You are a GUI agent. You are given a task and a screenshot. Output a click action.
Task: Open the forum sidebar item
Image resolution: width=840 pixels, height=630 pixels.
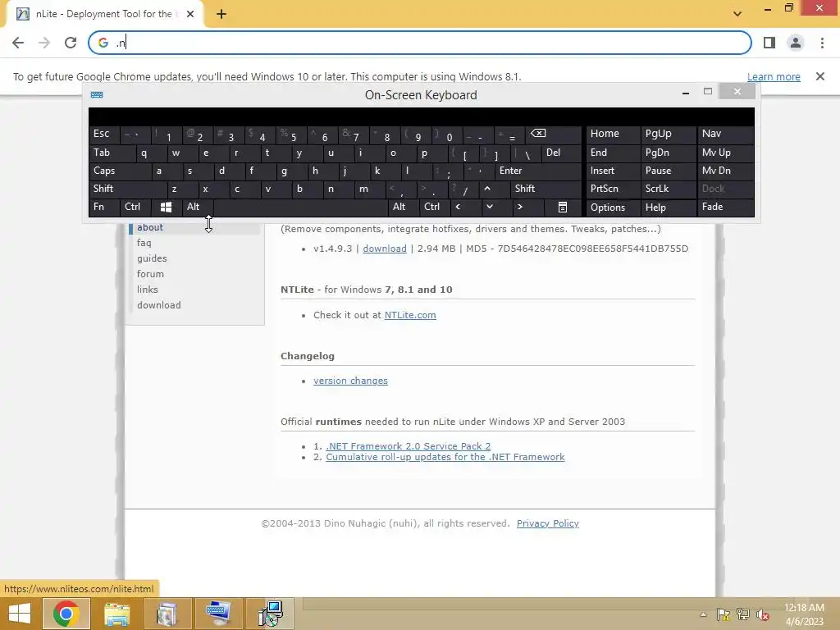coord(151,274)
